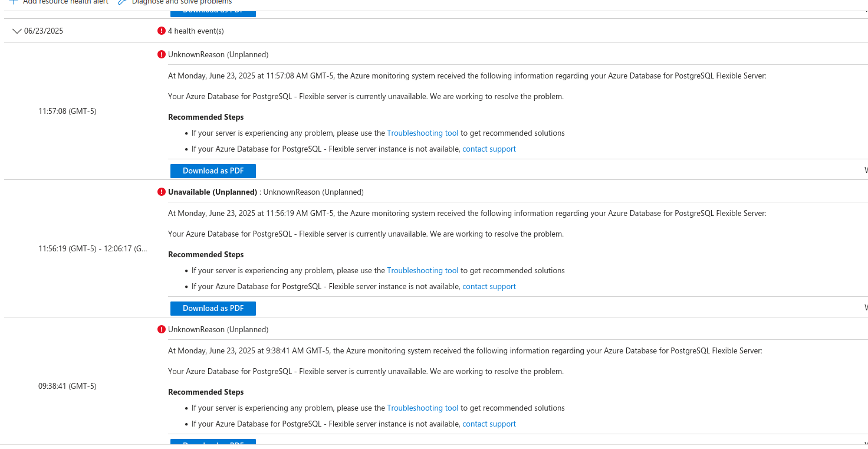868x449 pixels.
Task: Select 'At Monday... 11:56:19 AM GMT-5' description line
Action: pos(467,213)
